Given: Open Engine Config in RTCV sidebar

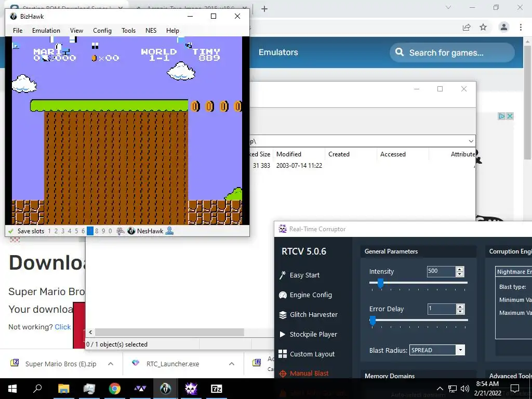Looking at the screenshot, I should [x=311, y=295].
